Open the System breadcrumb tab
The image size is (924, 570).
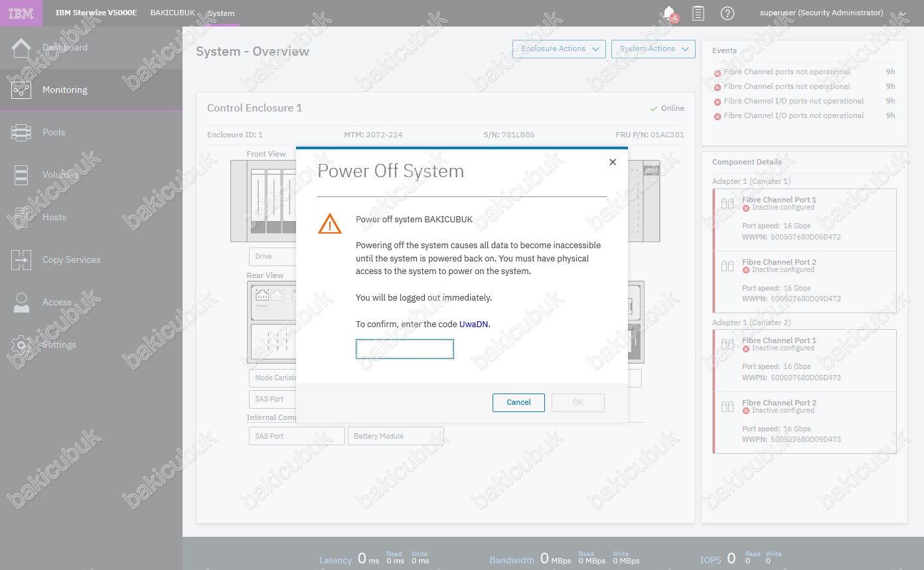click(221, 13)
